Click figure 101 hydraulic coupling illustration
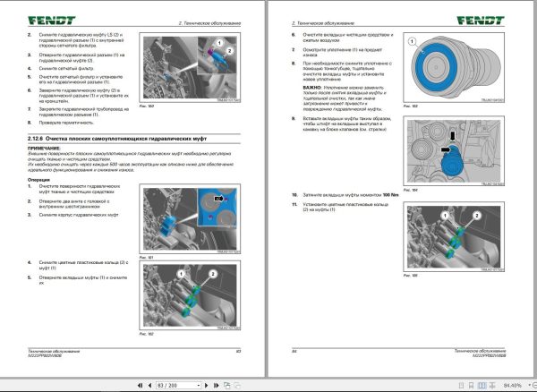This screenshot has width=537, height=392. pyautogui.click(x=190, y=218)
